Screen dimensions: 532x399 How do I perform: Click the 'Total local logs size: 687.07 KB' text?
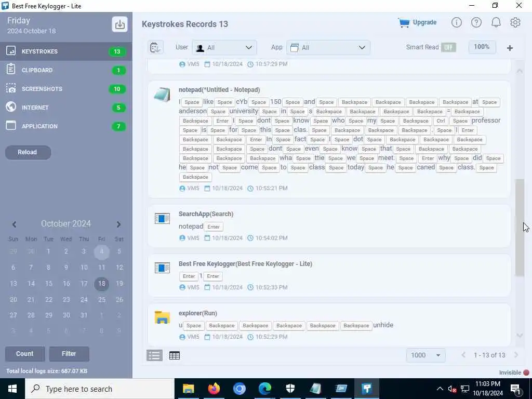[x=47, y=371]
